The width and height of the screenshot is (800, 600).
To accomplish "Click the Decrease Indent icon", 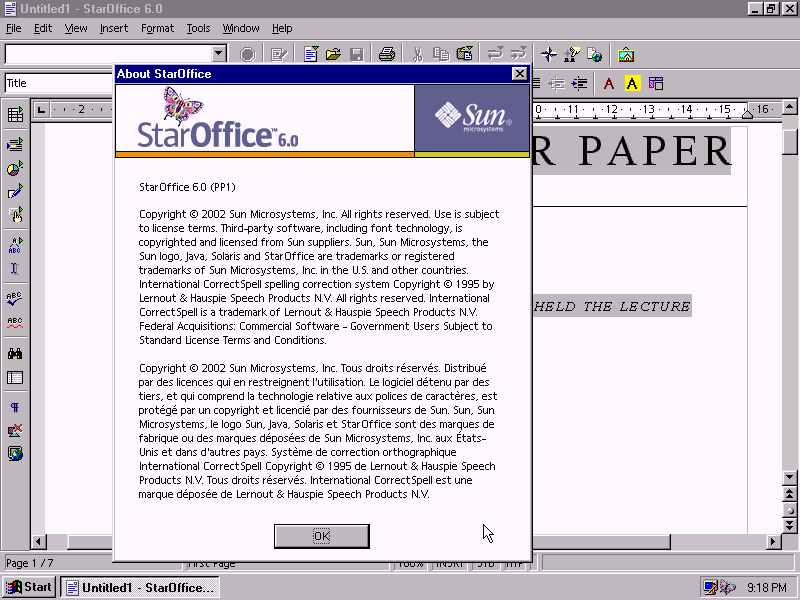I will tap(557, 83).
